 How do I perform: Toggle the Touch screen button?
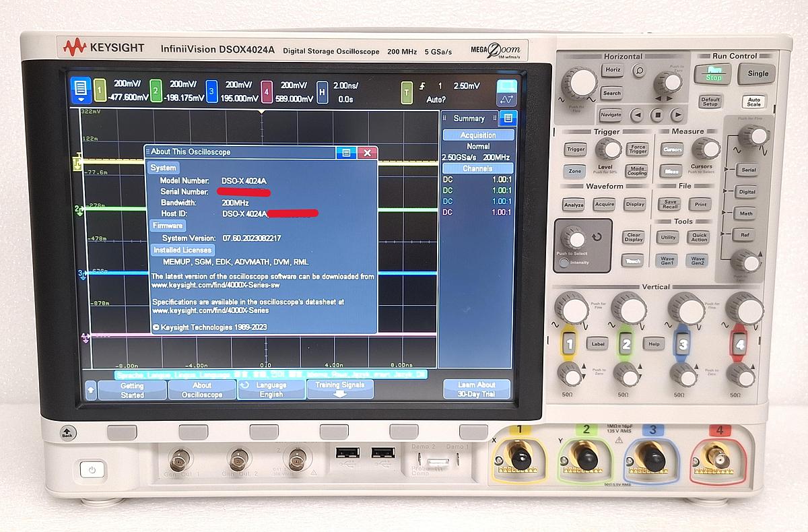(x=632, y=261)
